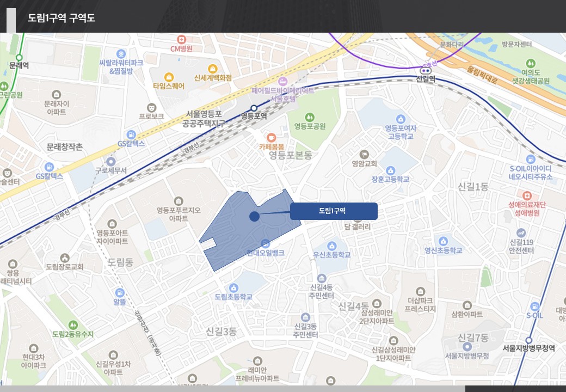566x392 pixels.
Task: Select the 서울지방병무청역 station marker
Action: click(x=529, y=340)
